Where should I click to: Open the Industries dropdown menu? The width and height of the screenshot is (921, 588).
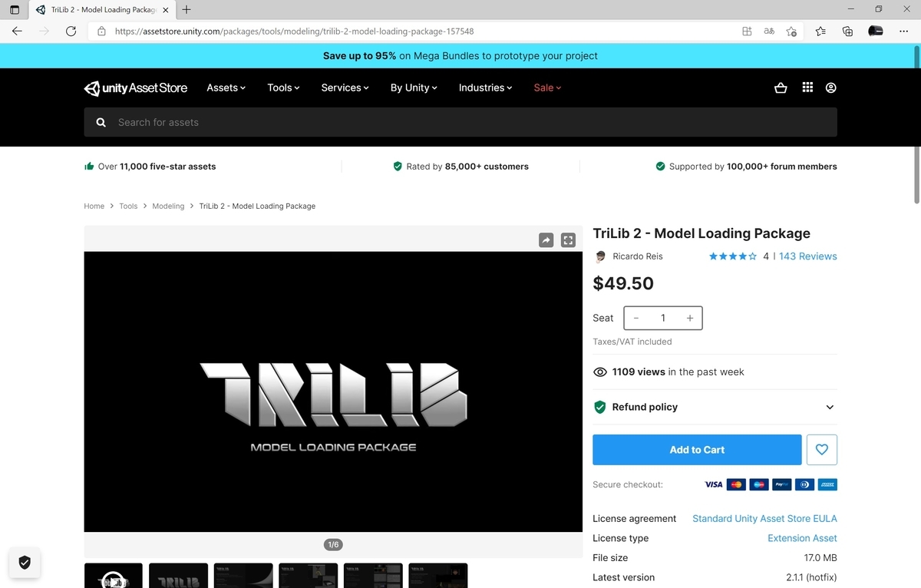[485, 88]
